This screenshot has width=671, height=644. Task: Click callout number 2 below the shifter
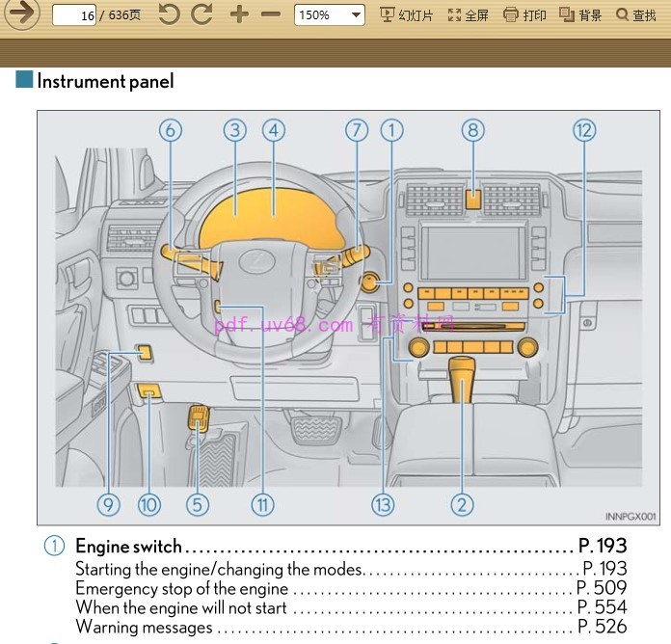coord(462,504)
